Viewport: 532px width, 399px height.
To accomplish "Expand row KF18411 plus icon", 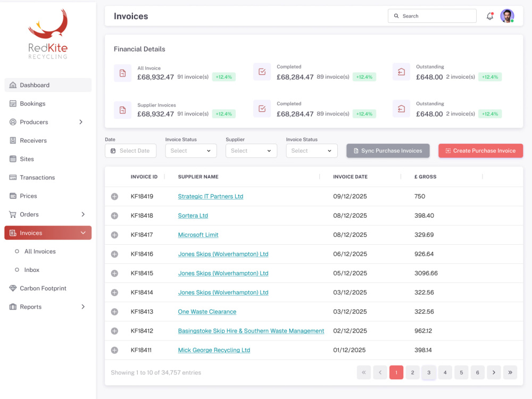I will (x=115, y=350).
